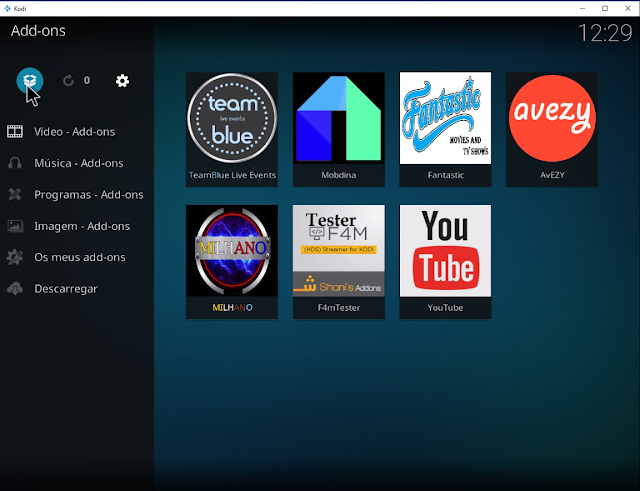Maximize the Kodi window
Screen dimensions: 640x491
click(x=605, y=8)
